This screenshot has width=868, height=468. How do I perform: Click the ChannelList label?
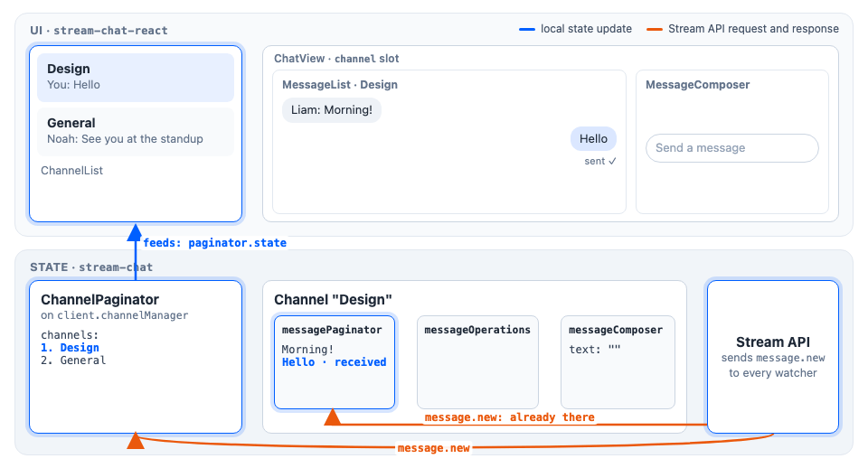[72, 171]
